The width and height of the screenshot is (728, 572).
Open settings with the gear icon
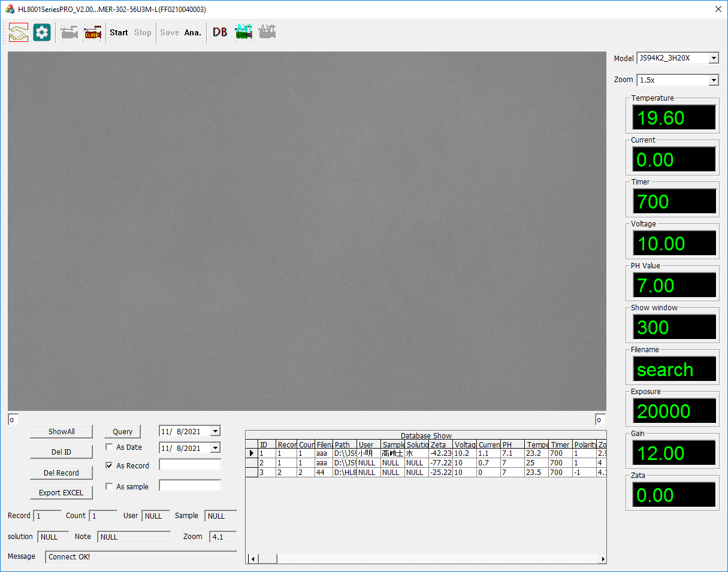click(42, 32)
